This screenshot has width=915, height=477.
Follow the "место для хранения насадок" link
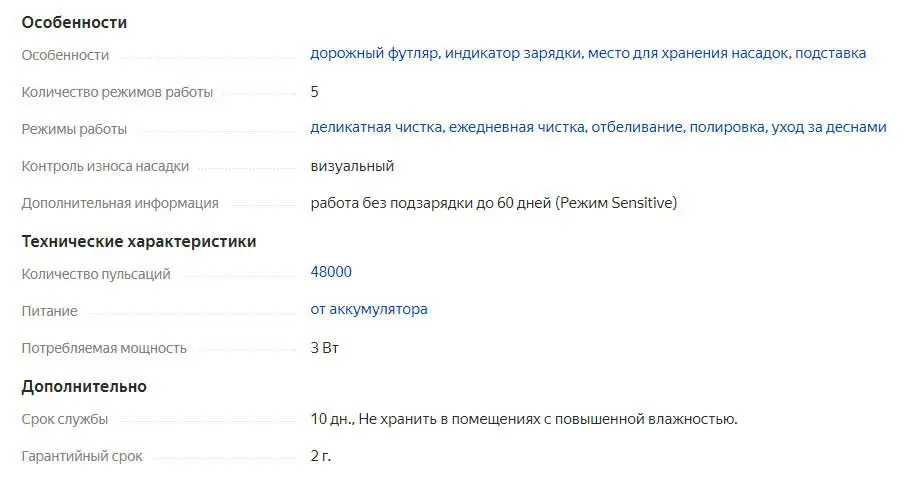(x=689, y=54)
